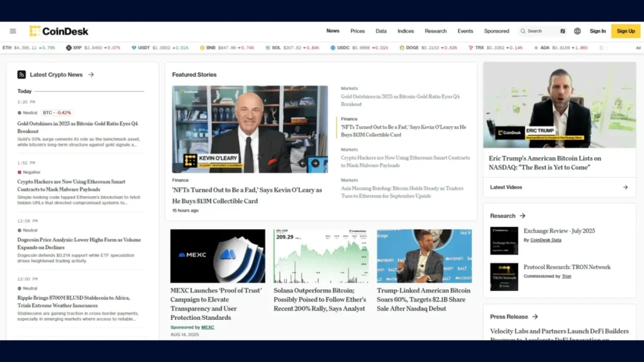Select Crypto Hackers story in featured list

point(406,162)
